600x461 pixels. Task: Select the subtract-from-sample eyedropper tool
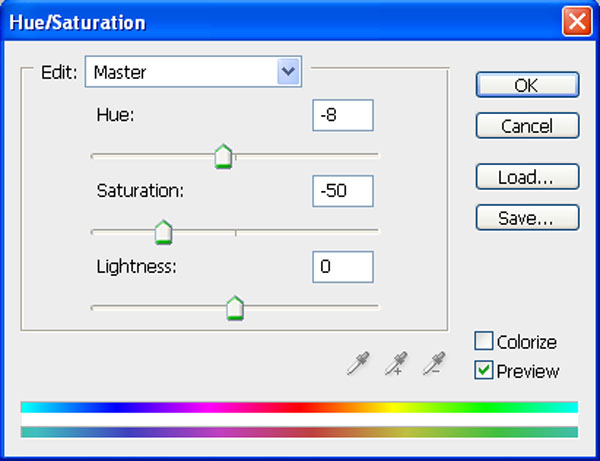pyautogui.click(x=434, y=364)
